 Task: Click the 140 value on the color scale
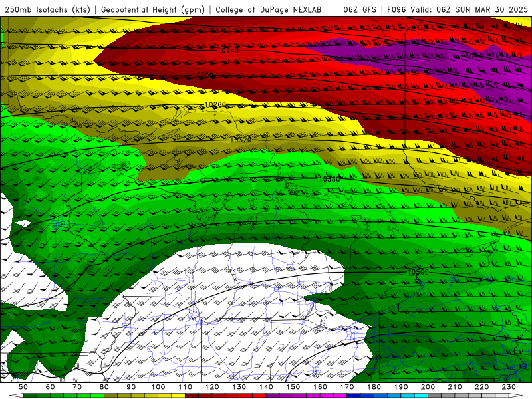266,387
